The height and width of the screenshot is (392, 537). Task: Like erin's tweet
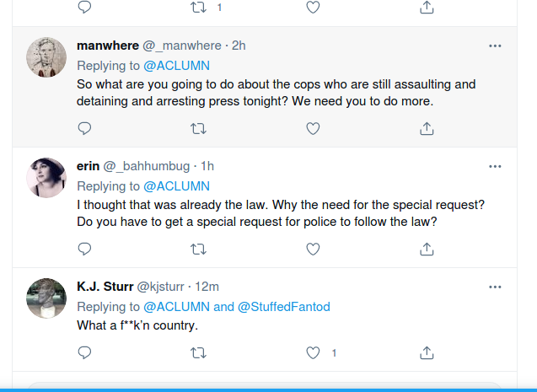pos(313,250)
